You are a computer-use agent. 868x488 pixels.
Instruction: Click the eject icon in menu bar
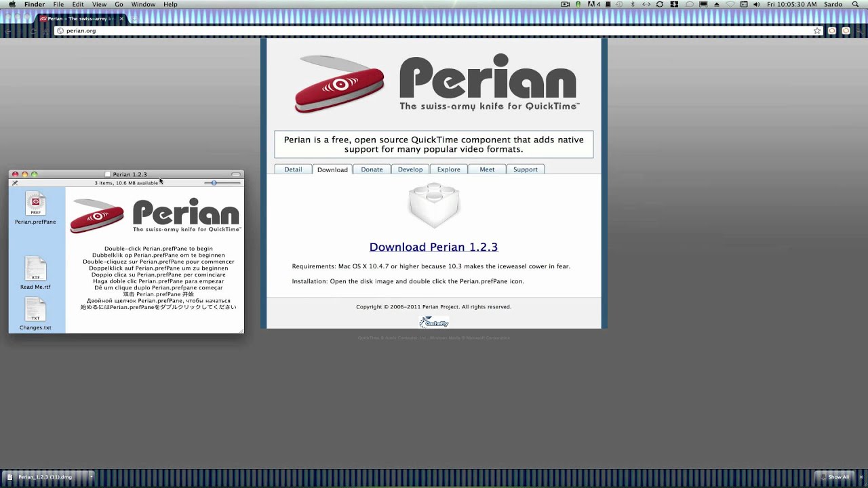click(717, 4)
